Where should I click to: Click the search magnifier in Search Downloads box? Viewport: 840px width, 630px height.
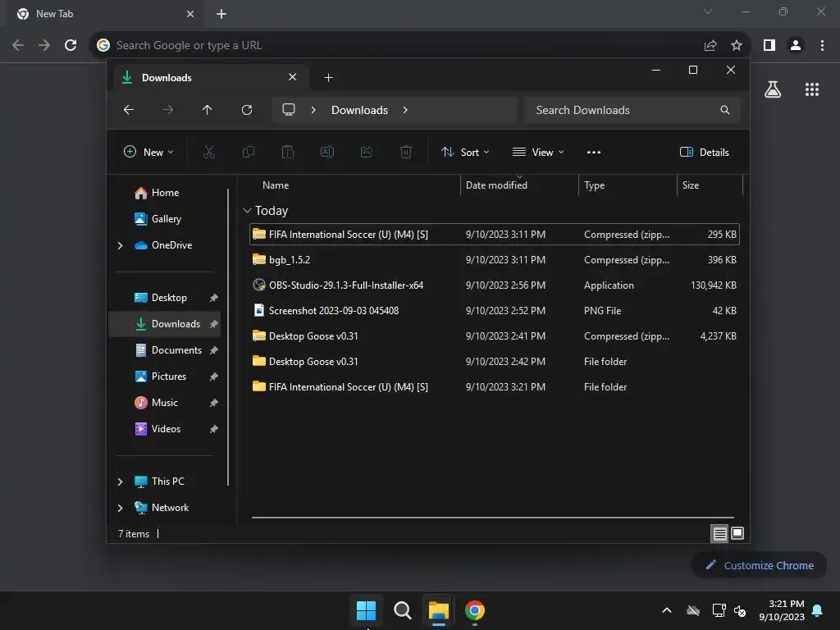[725, 110]
